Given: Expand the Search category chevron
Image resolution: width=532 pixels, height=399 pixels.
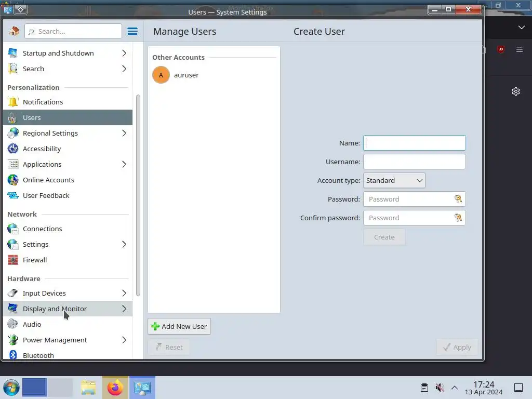Looking at the screenshot, I should pos(124,69).
